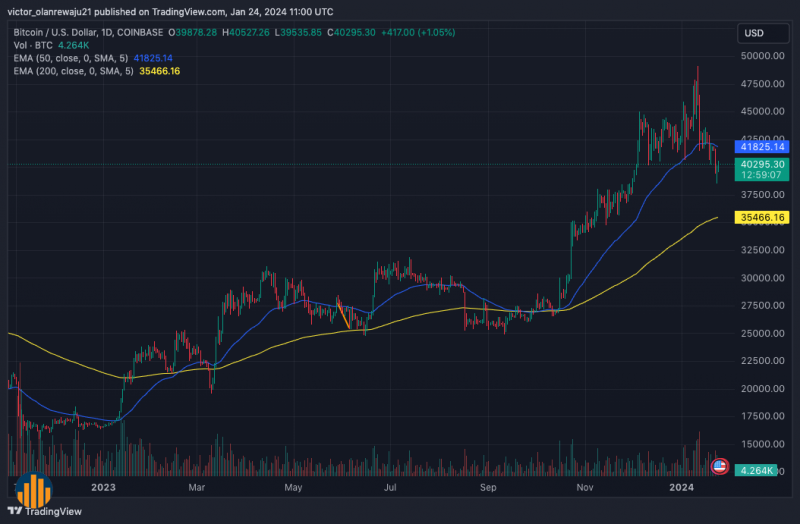The image size is (800, 524).
Task: Click the orange bar-chart watermark icon
Action: pyautogui.click(x=34, y=490)
